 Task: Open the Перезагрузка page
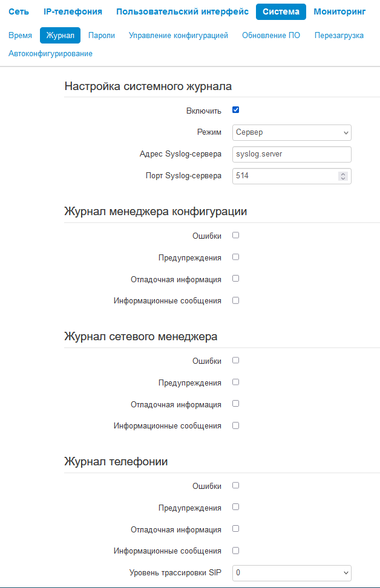[339, 36]
